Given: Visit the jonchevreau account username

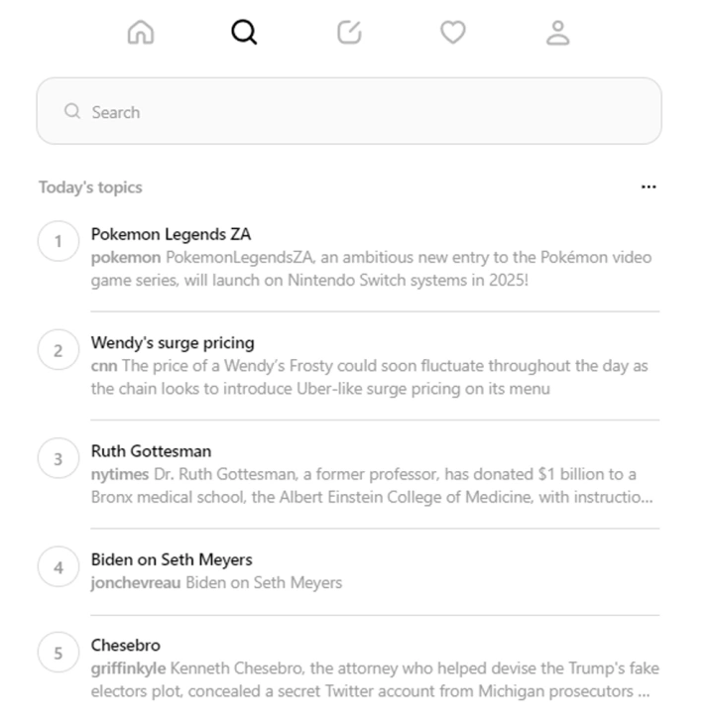Looking at the screenshot, I should 136,583.
